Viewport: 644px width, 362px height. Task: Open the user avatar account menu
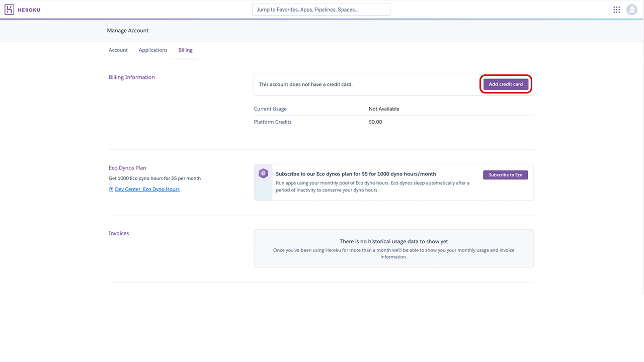[631, 10]
